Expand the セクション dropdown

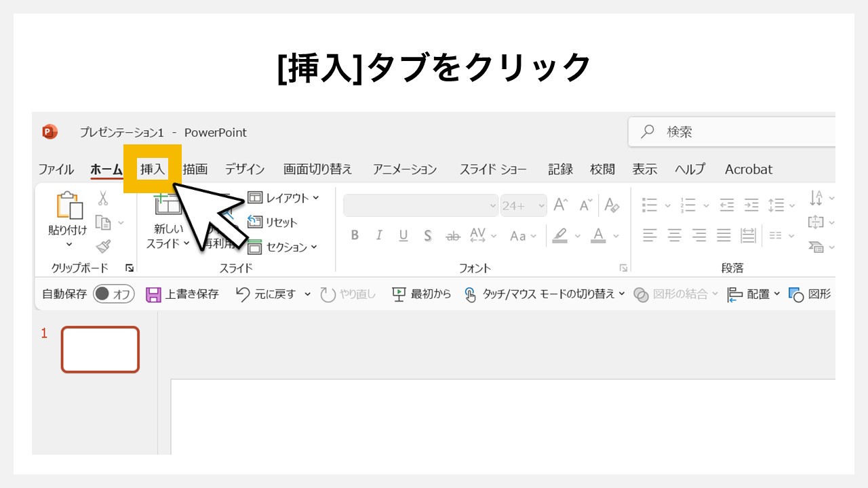point(287,247)
